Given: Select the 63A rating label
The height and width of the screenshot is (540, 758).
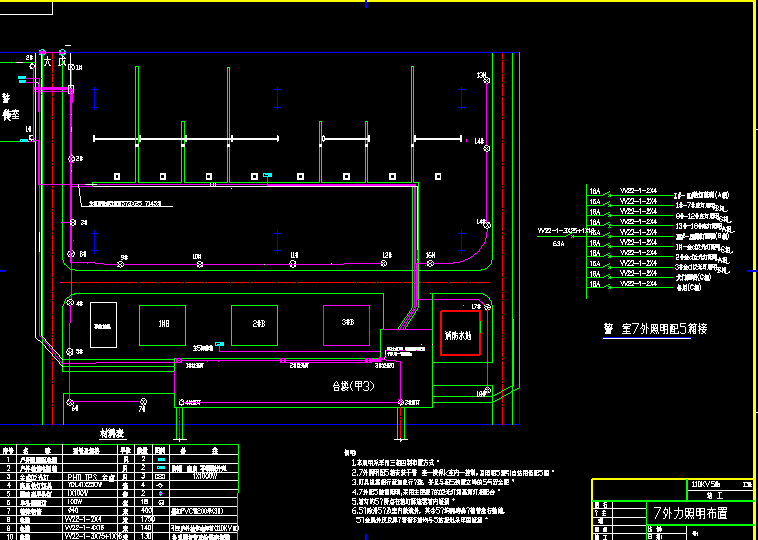Looking at the screenshot, I should pyautogui.click(x=558, y=244).
